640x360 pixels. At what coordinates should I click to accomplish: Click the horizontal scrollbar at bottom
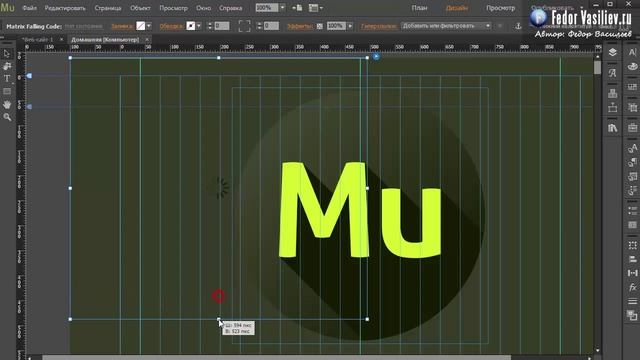tap(276, 358)
